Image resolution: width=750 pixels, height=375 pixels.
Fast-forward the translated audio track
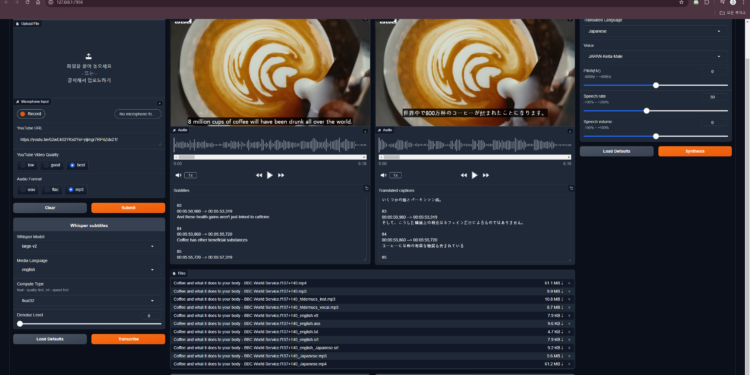click(x=486, y=175)
